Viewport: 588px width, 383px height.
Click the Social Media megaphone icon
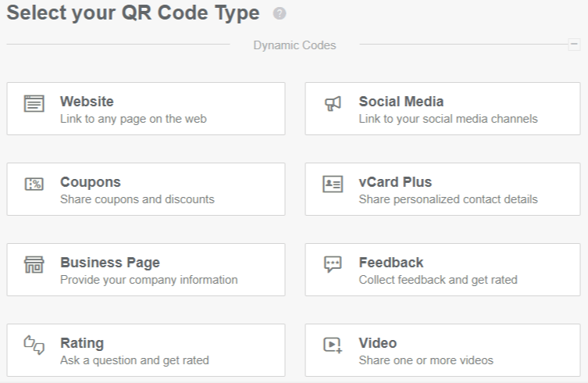pos(333,104)
